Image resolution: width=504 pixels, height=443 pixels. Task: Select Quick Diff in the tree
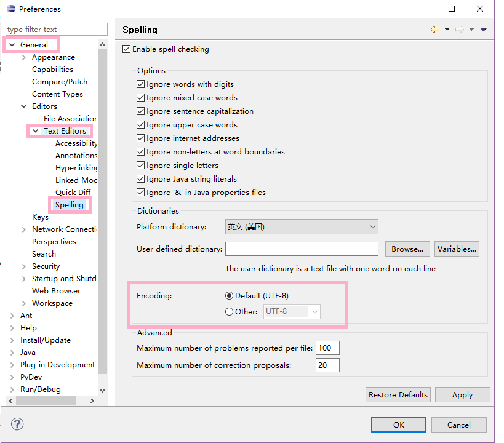point(73,192)
